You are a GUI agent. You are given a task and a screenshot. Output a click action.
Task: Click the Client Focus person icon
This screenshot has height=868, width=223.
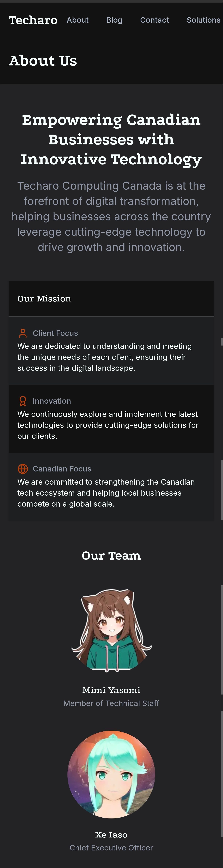tap(23, 333)
